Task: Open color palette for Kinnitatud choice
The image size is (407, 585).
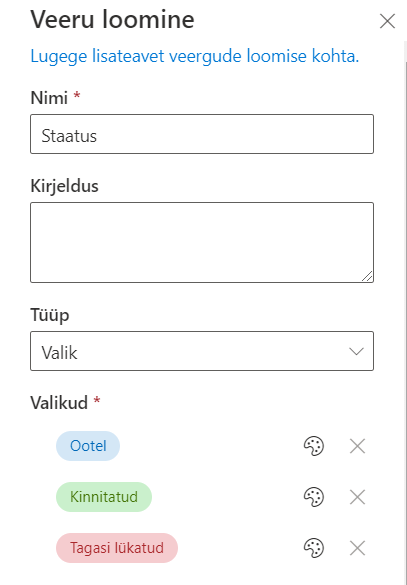Action: pos(314,497)
